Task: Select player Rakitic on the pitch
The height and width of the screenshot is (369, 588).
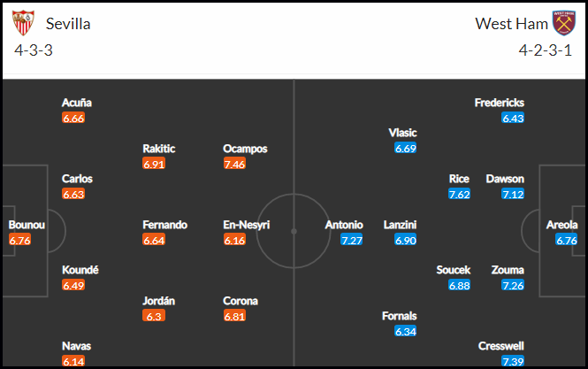Action: pyautogui.click(x=159, y=149)
